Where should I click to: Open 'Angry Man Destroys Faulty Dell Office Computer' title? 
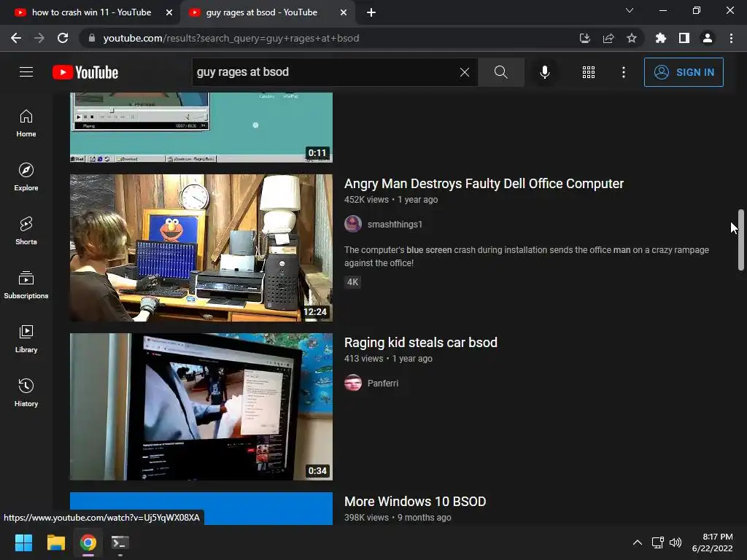(484, 184)
